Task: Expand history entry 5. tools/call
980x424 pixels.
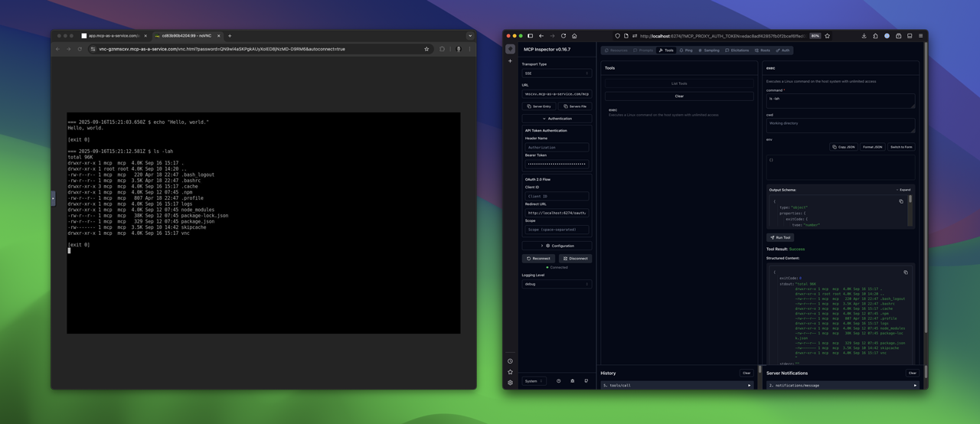Action: click(678, 385)
